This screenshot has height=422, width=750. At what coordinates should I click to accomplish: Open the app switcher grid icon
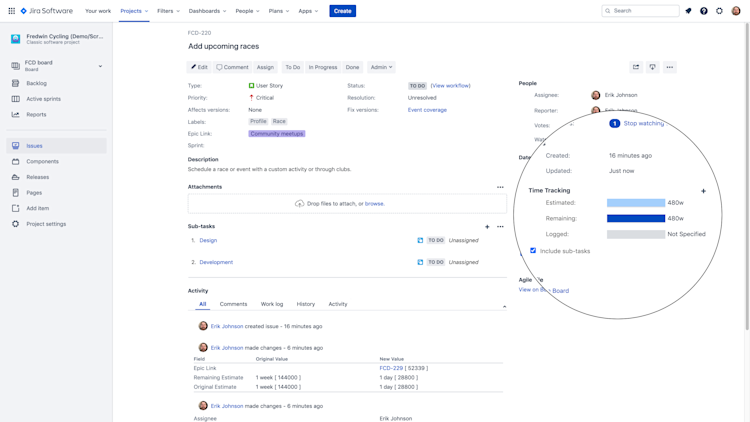(11, 11)
